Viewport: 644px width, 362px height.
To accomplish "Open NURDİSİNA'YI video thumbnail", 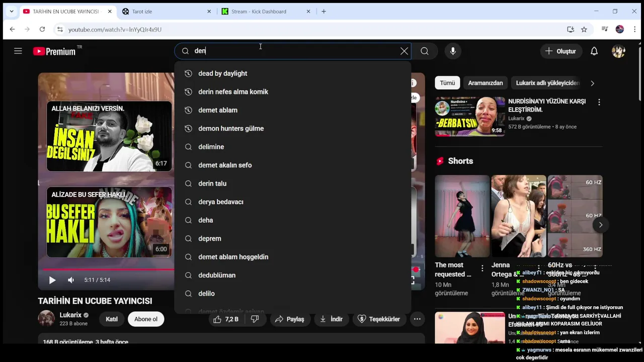I will [470, 117].
